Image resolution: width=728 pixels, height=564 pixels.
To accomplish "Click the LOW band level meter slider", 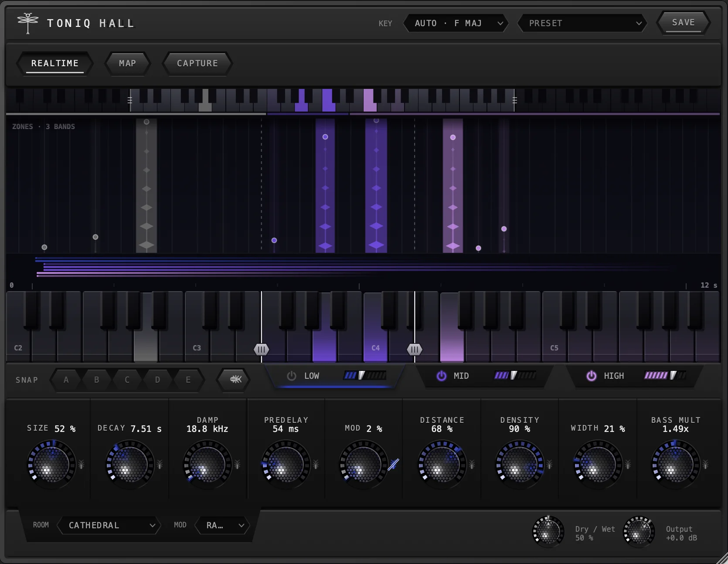I will pyautogui.click(x=365, y=375).
